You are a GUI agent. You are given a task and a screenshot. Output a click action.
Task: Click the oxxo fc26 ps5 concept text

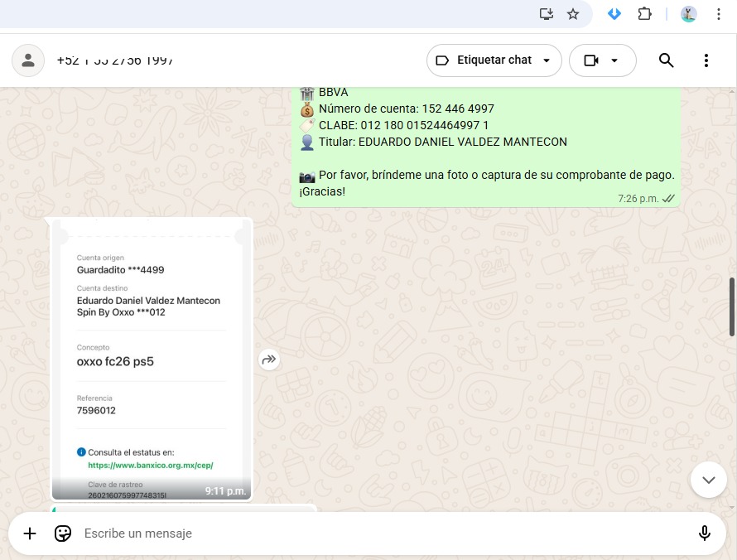click(x=115, y=361)
